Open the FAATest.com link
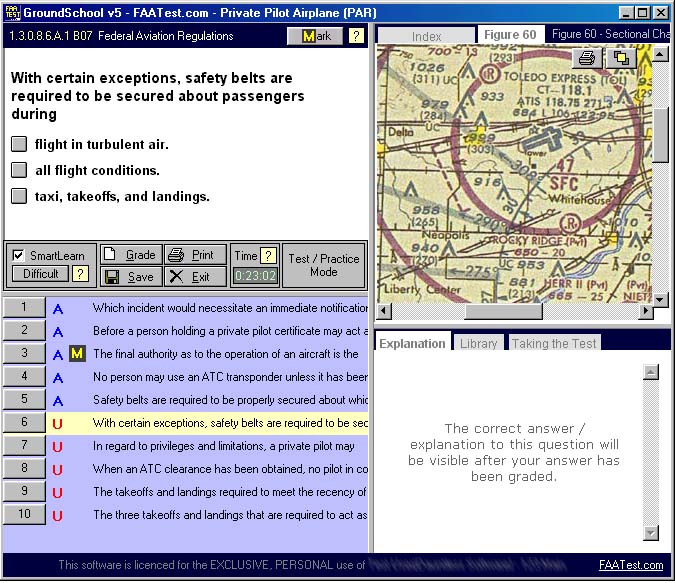 630,565
